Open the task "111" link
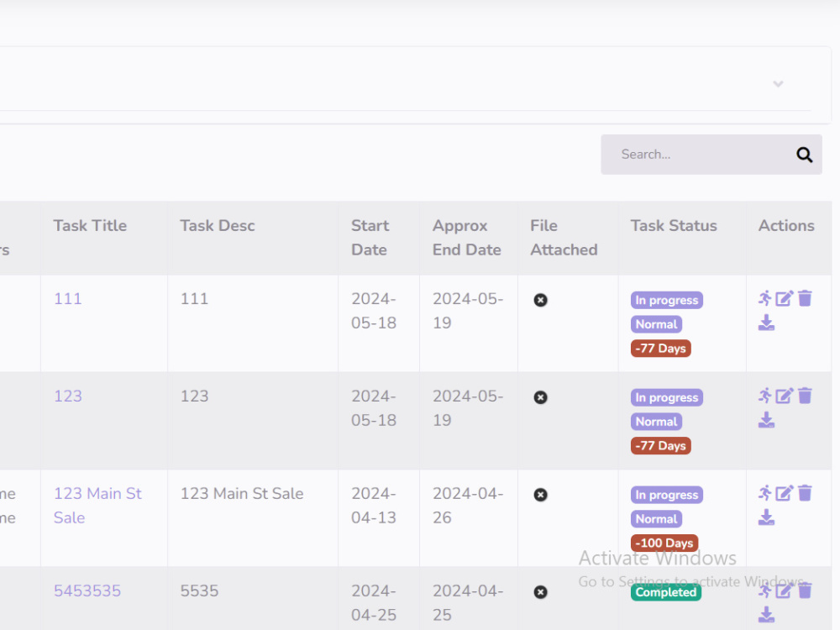Image resolution: width=840 pixels, height=630 pixels. pos(68,298)
